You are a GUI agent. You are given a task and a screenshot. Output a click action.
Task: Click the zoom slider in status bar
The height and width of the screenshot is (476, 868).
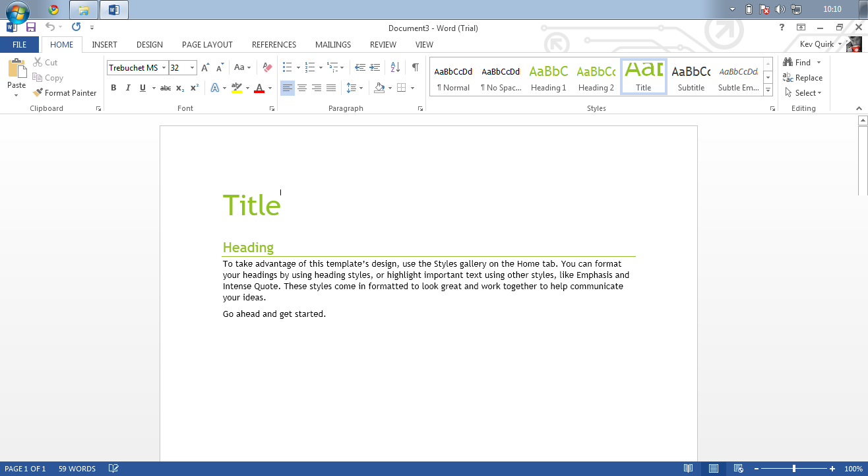793,469
